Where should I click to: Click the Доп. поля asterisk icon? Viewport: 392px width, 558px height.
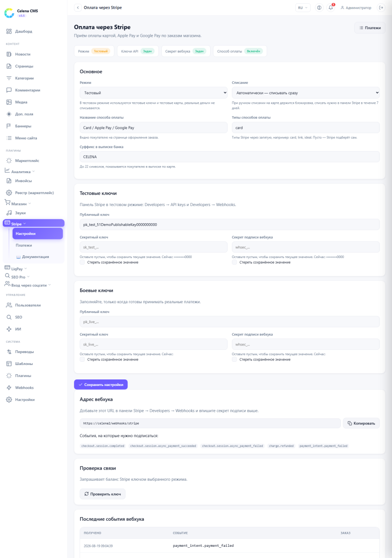click(x=9, y=114)
